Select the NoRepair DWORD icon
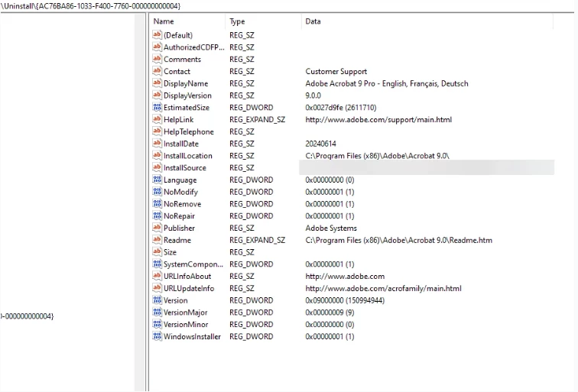This screenshot has width=578, height=392. [157, 216]
